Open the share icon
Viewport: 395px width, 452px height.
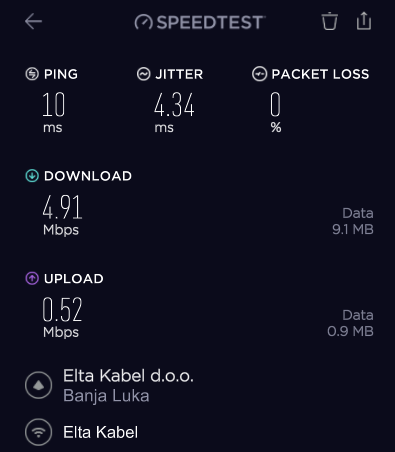tap(364, 21)
